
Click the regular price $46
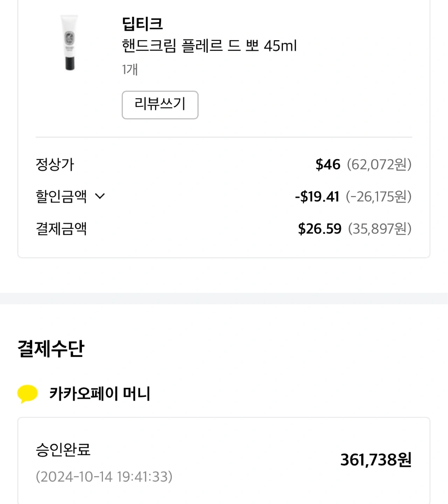pos(328,164)
